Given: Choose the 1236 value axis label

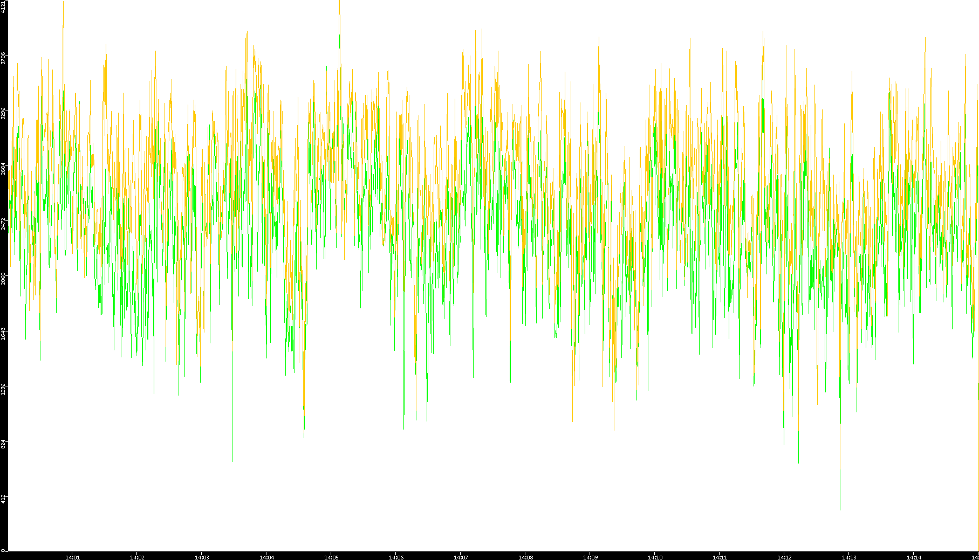Looking at the screenshot, I should pos(3,389).
